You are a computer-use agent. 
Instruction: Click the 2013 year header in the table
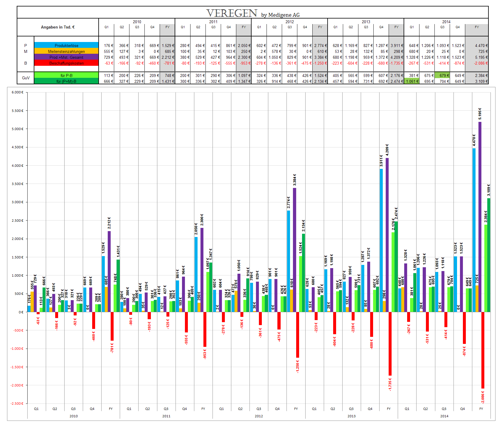pyautogui.click(x=366, y=22)
